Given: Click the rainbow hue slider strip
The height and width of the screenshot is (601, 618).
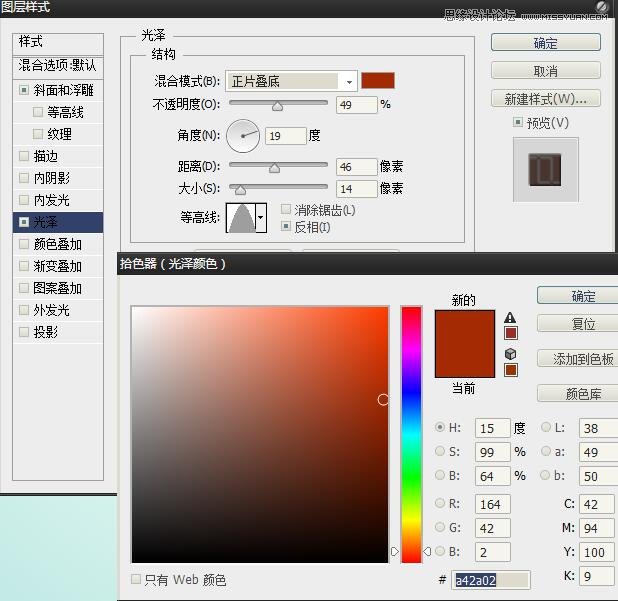Looking at the screenshot, I should 411,434.
